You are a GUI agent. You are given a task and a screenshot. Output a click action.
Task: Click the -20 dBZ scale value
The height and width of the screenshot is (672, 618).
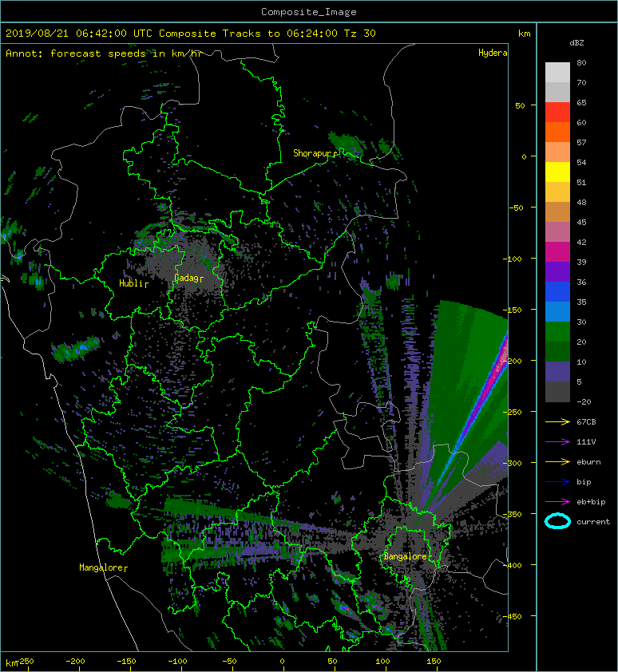[584, 402]
